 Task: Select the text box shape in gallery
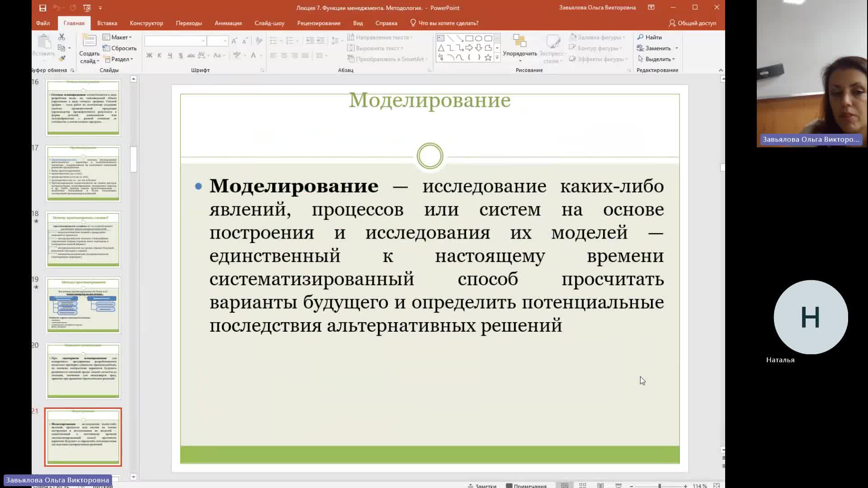point(441,38)
